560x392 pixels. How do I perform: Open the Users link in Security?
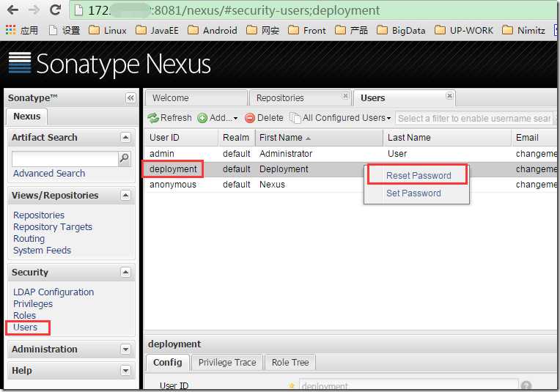[x=25, y=328]
